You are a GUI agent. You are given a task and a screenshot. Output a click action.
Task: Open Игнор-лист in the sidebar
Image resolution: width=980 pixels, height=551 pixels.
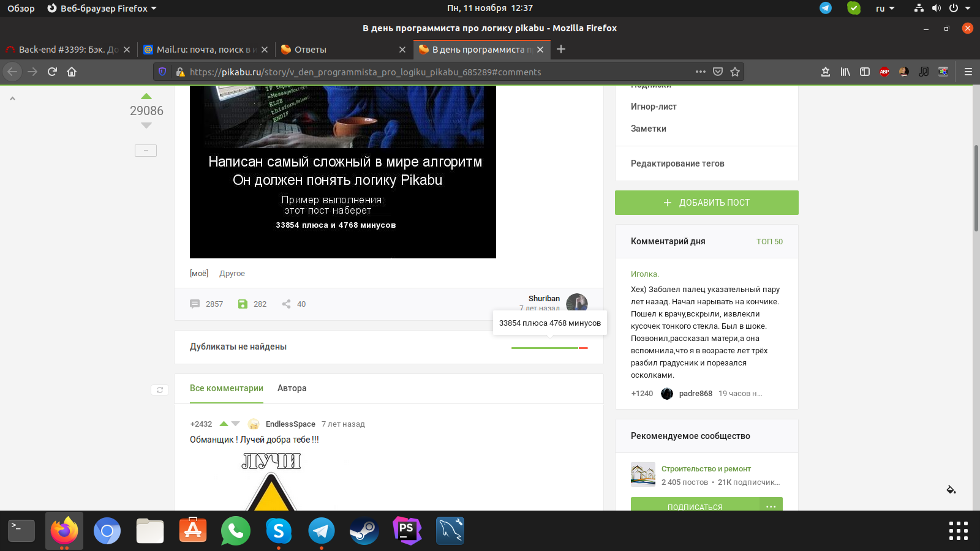click(x=654, y=107)
